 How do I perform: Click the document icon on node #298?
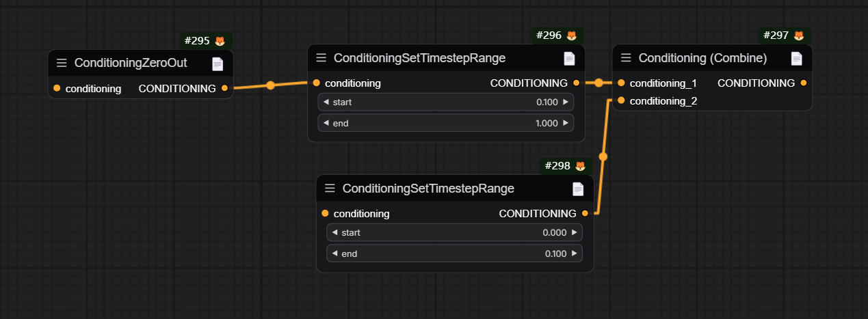tap(578, 189)
